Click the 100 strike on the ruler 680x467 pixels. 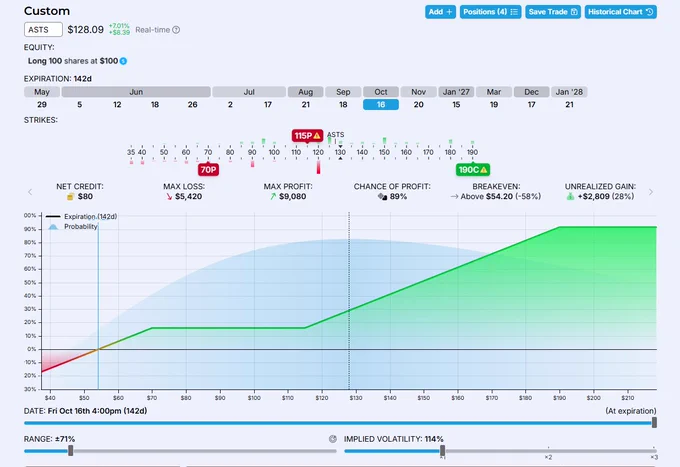[x=274, y=152]
